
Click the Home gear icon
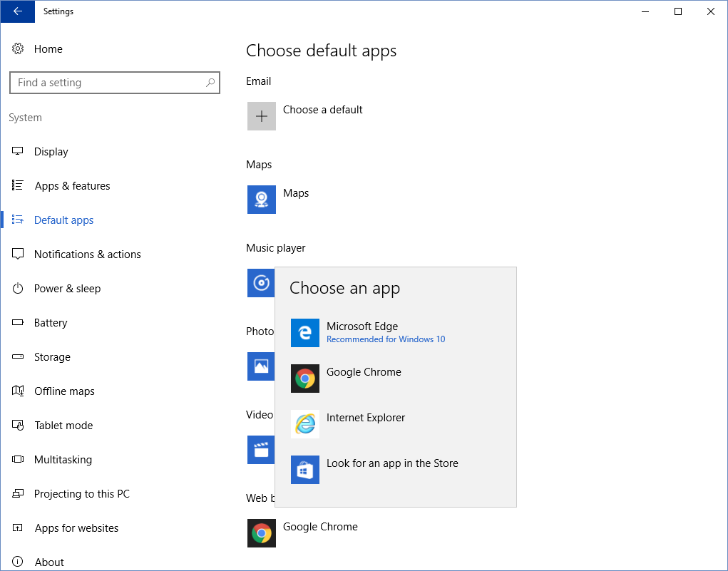(x=18, y=49)
